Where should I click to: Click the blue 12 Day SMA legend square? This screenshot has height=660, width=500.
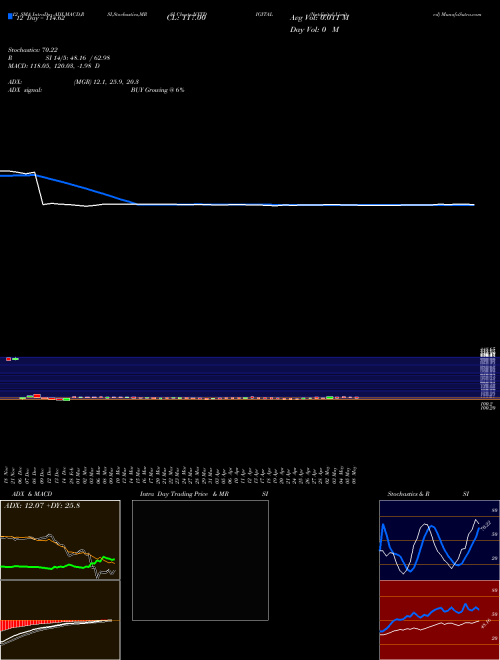coord(11,17)
